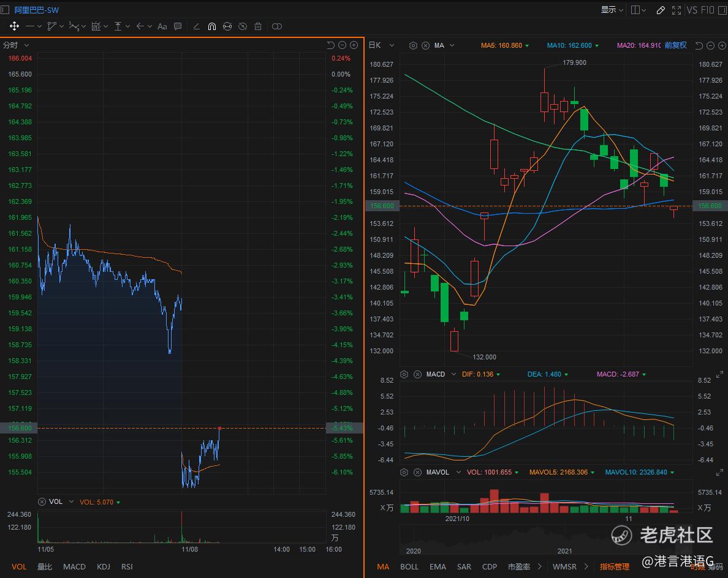Delete all drawings with trash icon
This screenshot has width=728, height=578.
[258, 26]
